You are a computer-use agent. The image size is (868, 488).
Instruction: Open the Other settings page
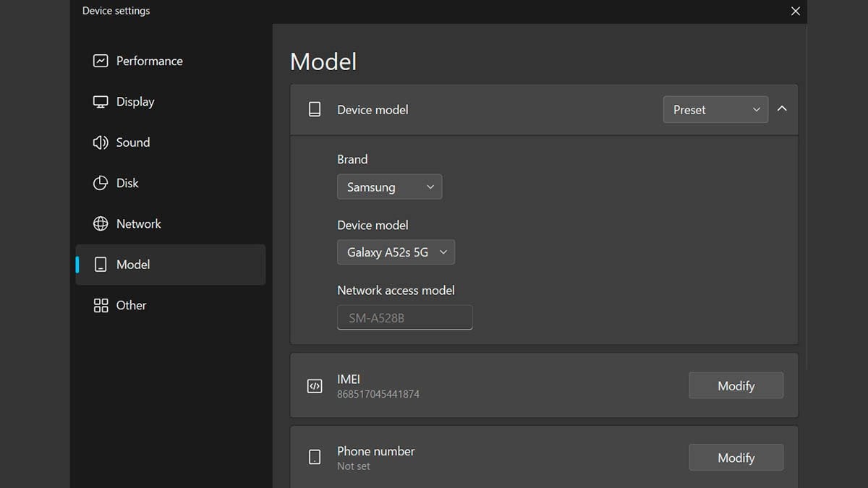[171, 305]
